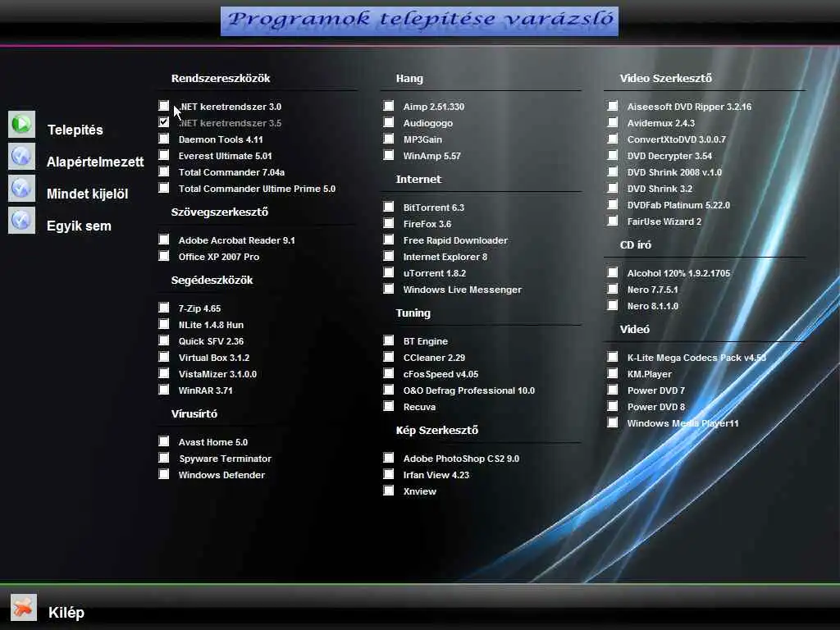Select WinAmp 5.57 checkbox
The height and width of the screenshot is (630, 840).
[389, 155]
